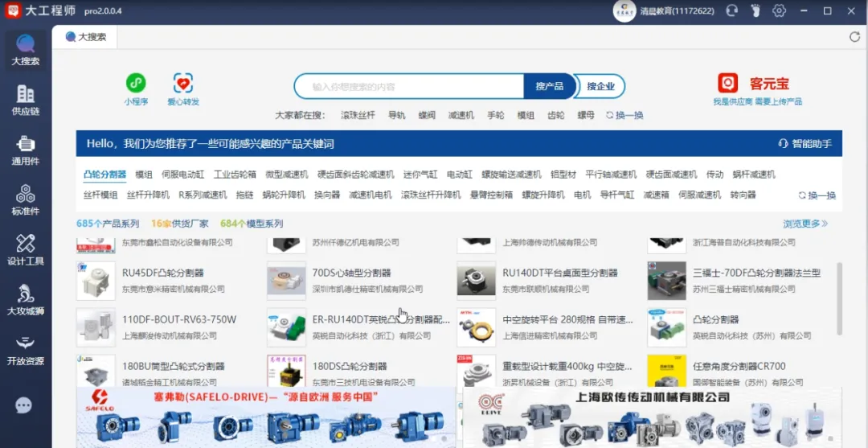The image size is (868, 448).
Task: Open the chat bubble icon in sidebar
Action: click(23, 406)
